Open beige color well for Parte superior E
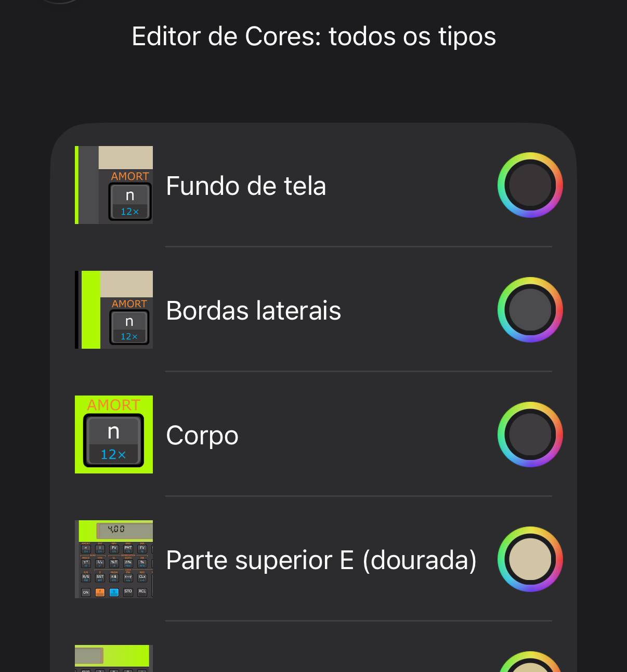This screenshot has width=627, height=672. click(x=530, y=559)
